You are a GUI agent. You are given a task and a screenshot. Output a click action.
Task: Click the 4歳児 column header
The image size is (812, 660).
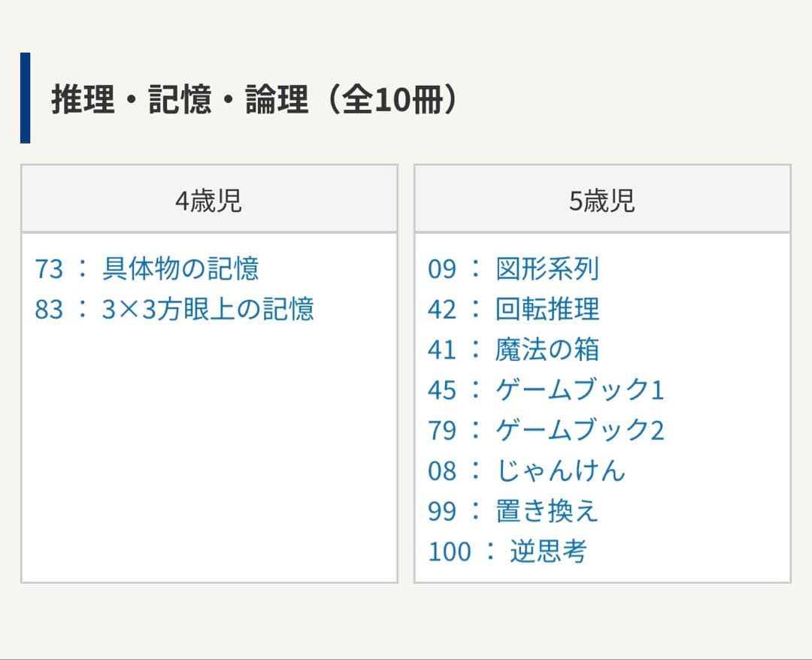pos(210,200)
